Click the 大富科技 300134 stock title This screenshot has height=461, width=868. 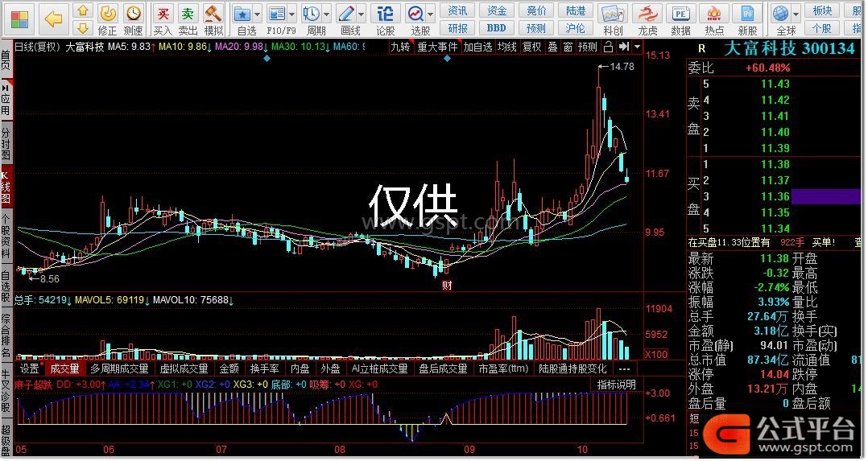[789, 49]
